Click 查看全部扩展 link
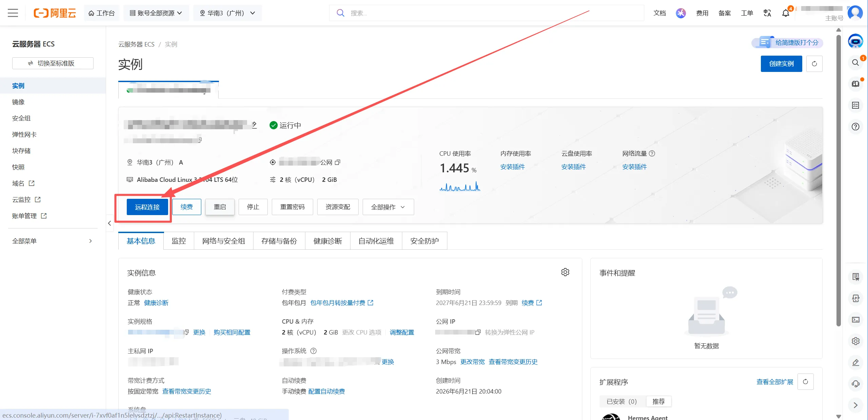Image resolution: width=868 pixels, height=420 pixels. tap(775, 382)
